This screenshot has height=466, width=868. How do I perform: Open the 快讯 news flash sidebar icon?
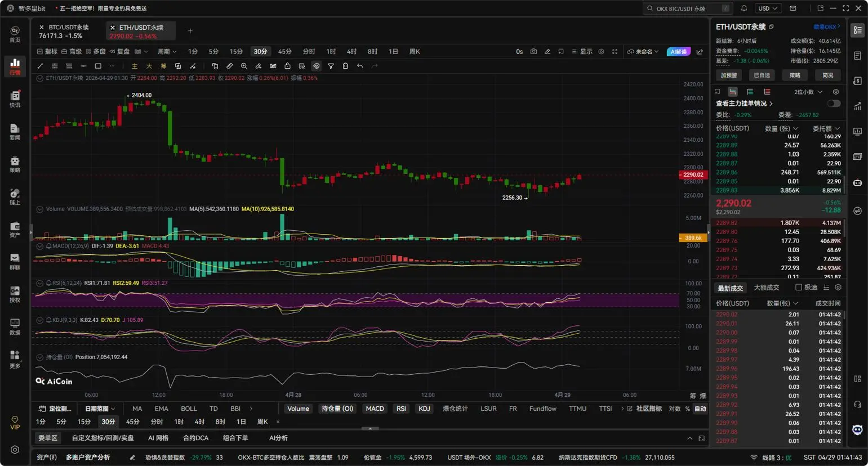point(15,98)
